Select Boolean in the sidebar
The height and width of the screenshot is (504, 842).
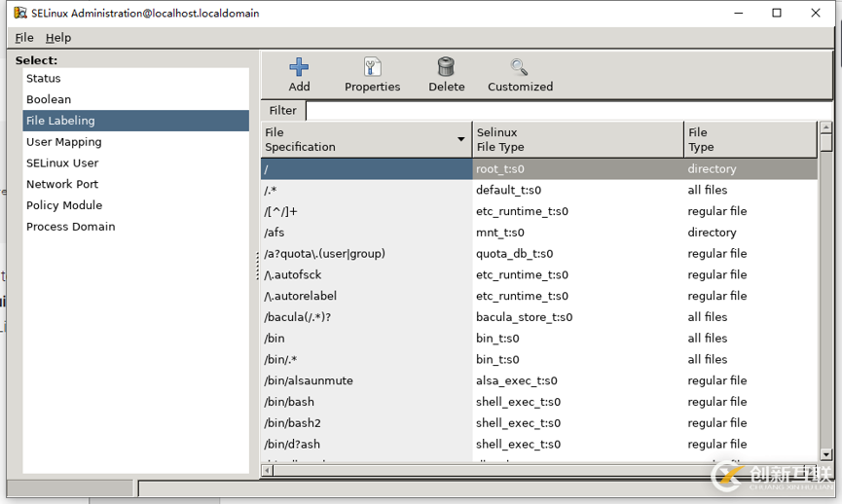point(136,99)
